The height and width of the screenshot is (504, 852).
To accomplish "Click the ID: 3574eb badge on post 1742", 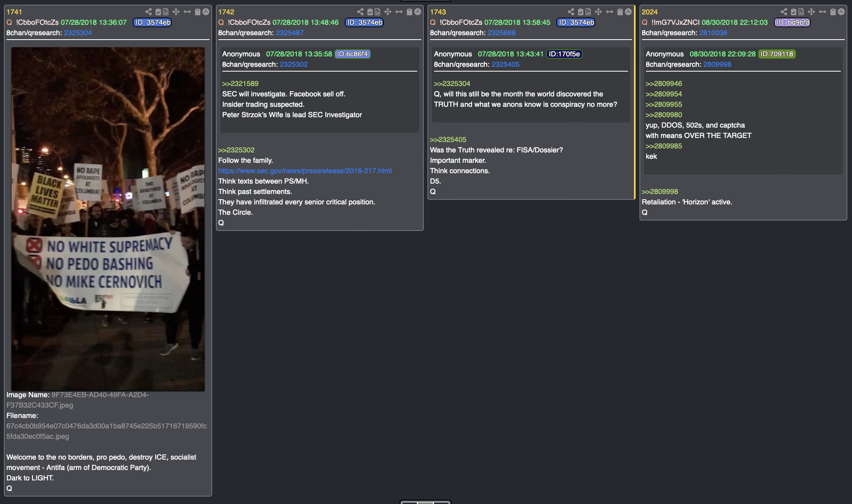I will tap(364, 22).
